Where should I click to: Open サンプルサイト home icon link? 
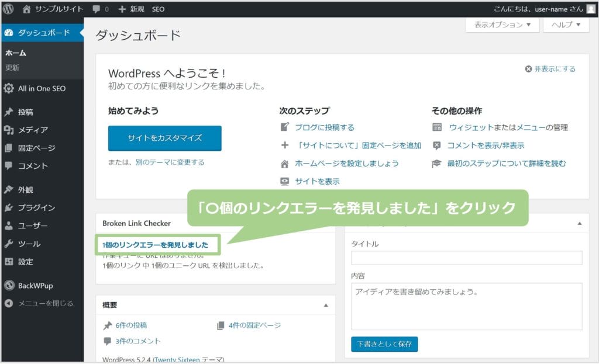(x=26, y=9)
